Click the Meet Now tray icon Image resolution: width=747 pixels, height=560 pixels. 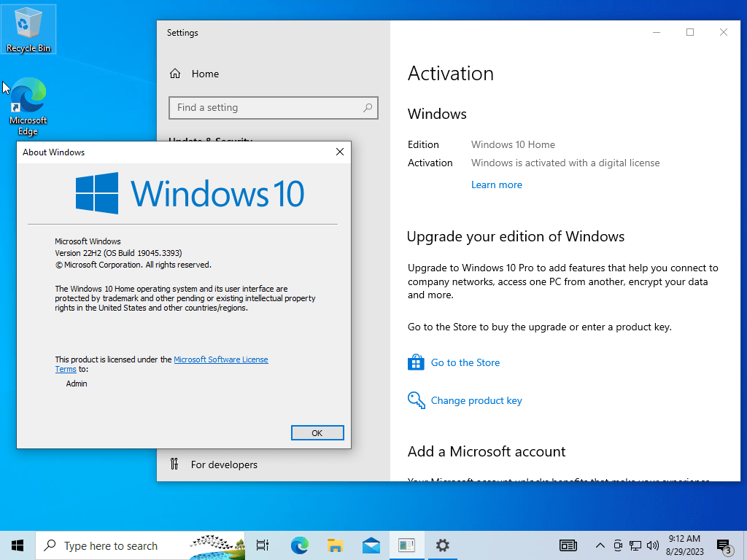[x=618, y=545]
